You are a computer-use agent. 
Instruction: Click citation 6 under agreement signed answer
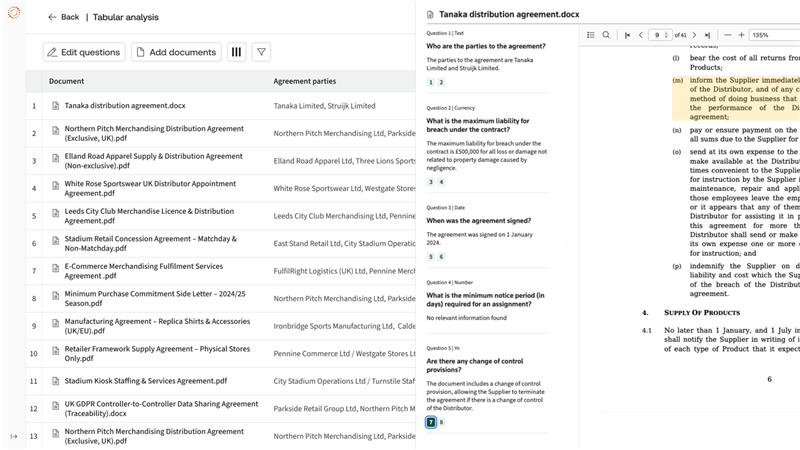click(x=441, y=257)
